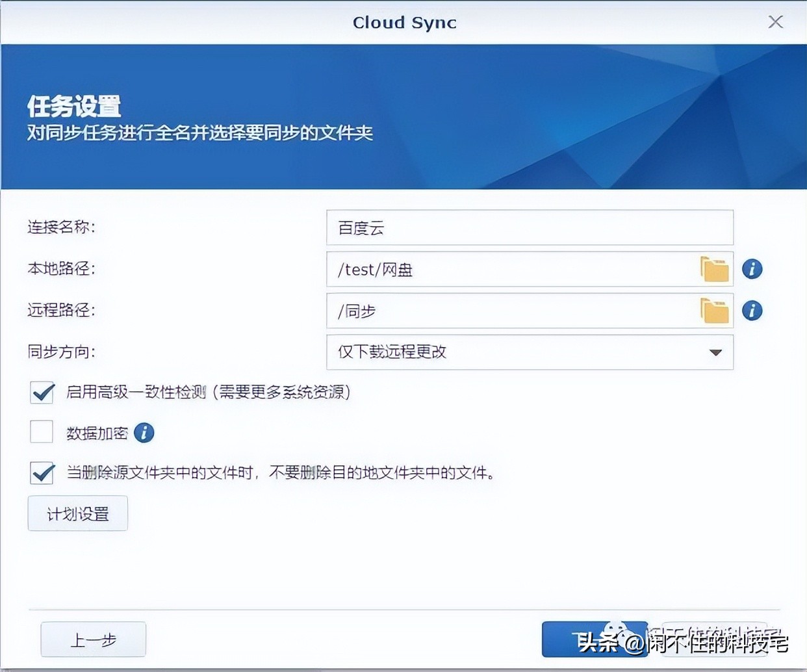
Task: Enable the 数据加密 encryption checkbox
Action: [41, 432]
